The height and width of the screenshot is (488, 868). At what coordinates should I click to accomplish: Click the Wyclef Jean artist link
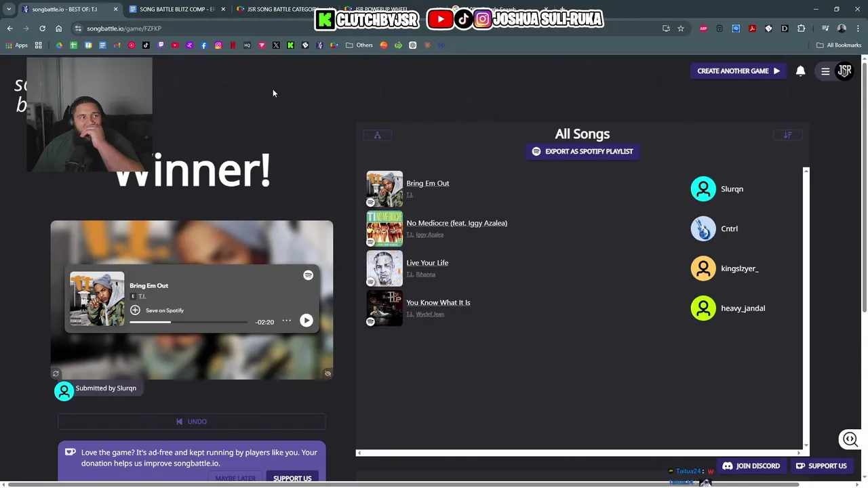(430, 314)
